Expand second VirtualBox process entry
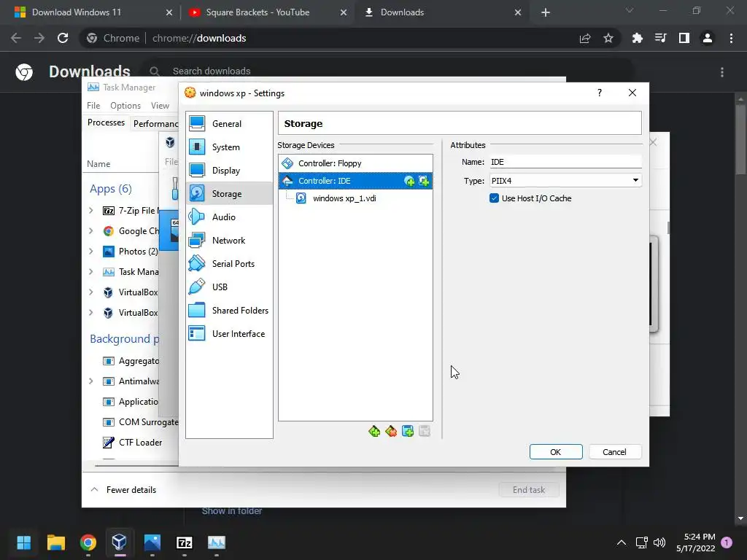This screenshot has height=560, width=747. point(91,313)
